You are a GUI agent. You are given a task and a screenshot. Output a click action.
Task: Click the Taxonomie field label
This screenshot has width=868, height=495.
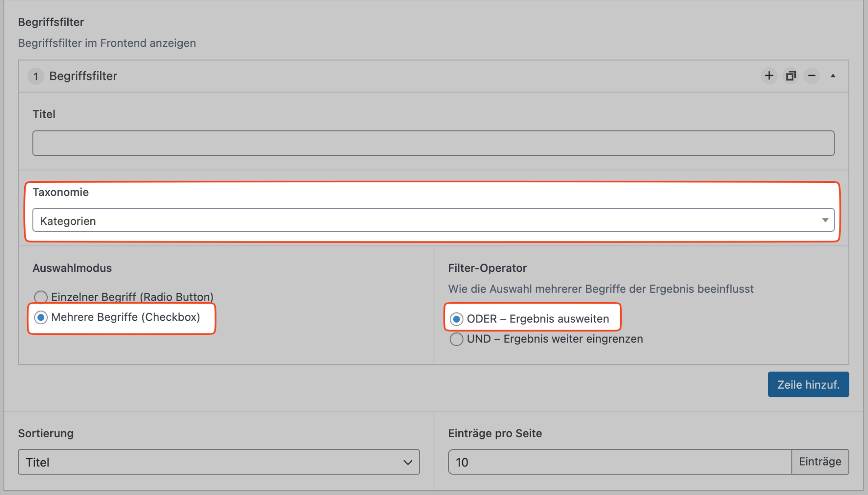[x=60, y=192]
